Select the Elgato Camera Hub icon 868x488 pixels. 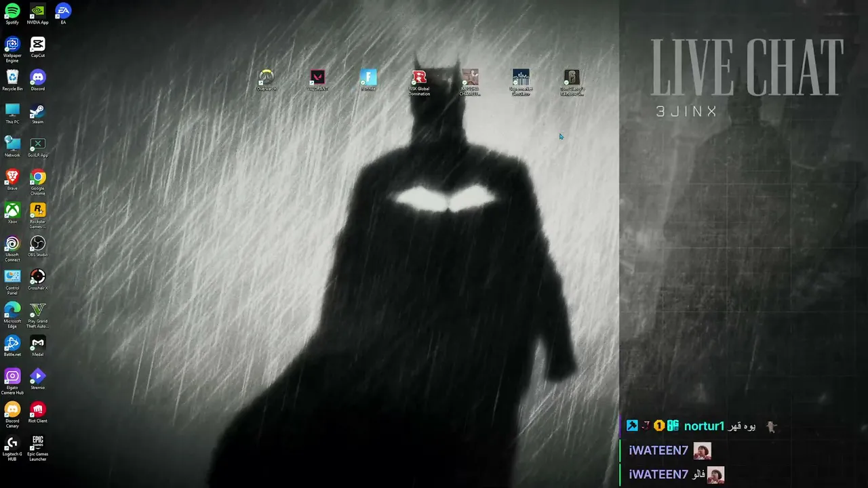(12, 382)
